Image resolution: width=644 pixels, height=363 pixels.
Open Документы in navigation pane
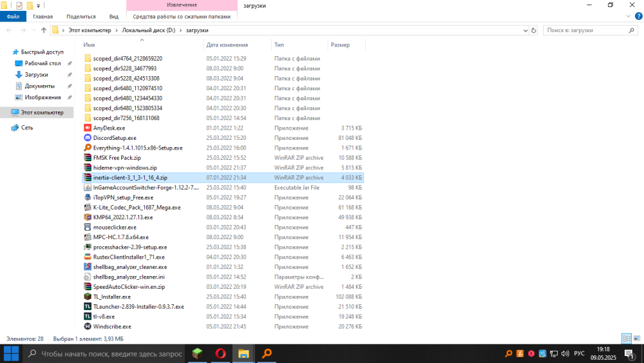[39, 86]
